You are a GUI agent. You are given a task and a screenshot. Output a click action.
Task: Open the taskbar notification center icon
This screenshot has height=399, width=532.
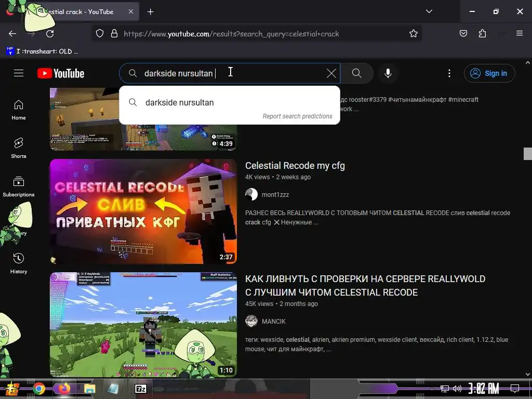pyautogui.click(x=515, y=388)
